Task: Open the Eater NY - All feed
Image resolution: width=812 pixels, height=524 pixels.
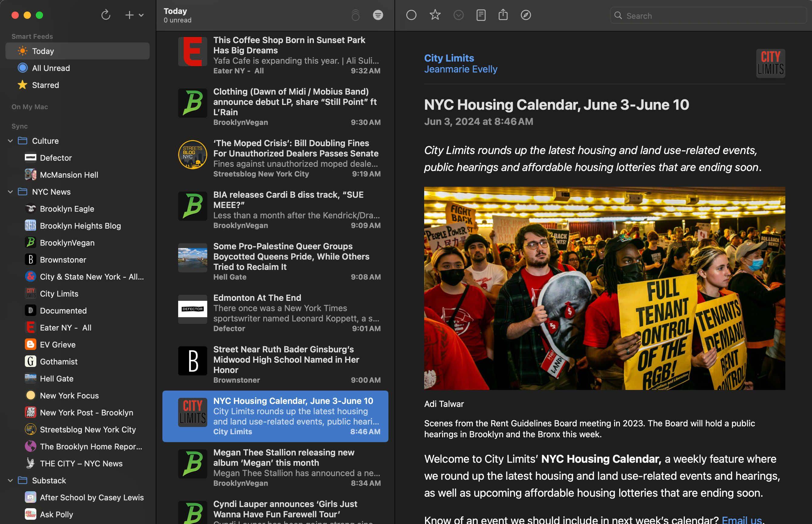Action: [x=78, y=328]
